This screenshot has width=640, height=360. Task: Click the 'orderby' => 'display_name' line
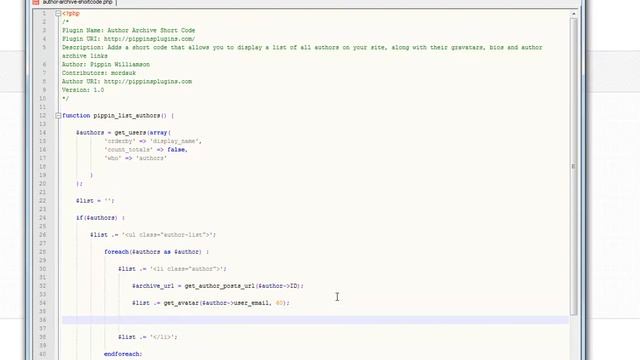click(x=153, y=141)
